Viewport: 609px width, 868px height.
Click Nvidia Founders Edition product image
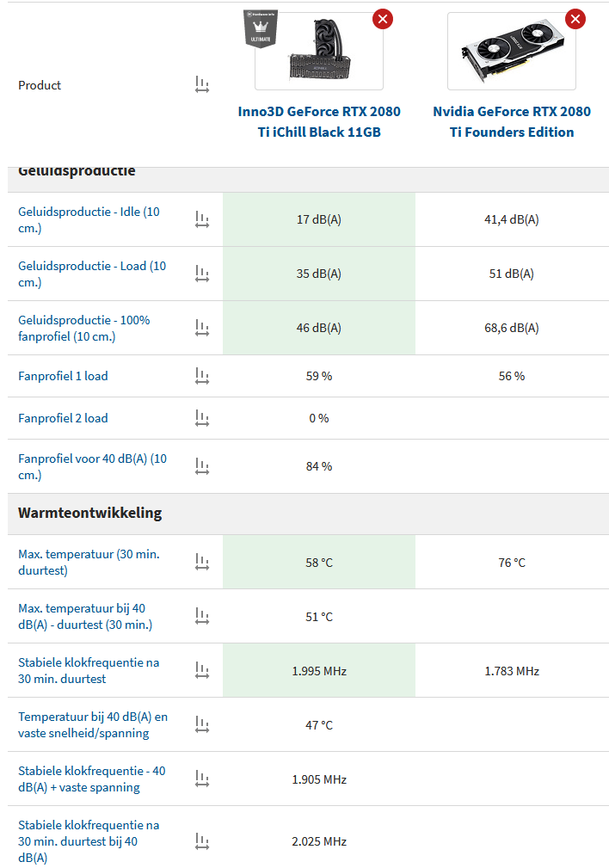pos(512,52)
